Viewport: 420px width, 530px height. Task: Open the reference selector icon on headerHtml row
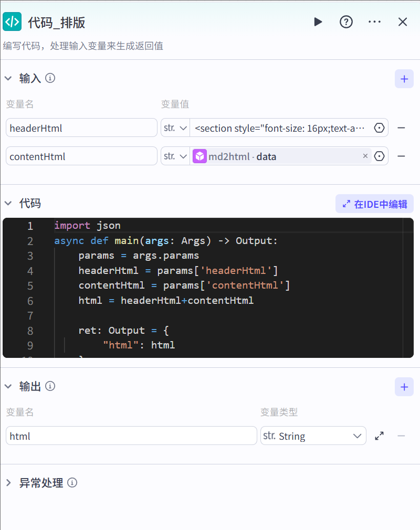(x=379, y=128)
